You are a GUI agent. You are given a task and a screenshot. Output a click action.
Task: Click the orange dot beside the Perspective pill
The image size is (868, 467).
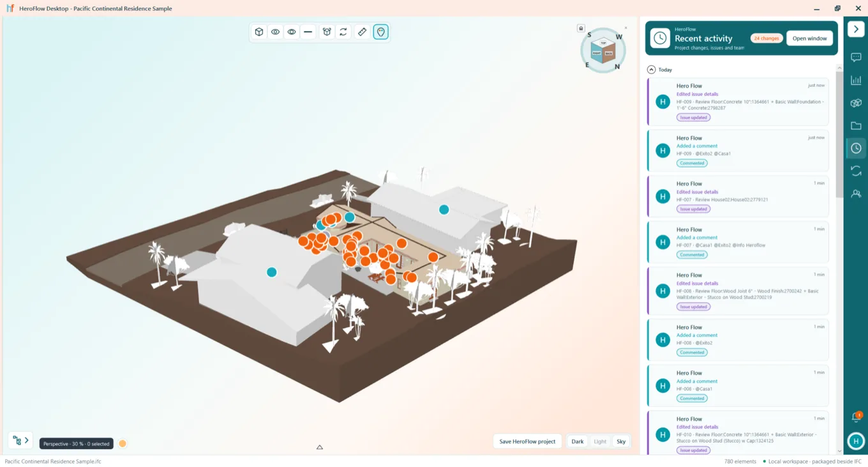123,443
